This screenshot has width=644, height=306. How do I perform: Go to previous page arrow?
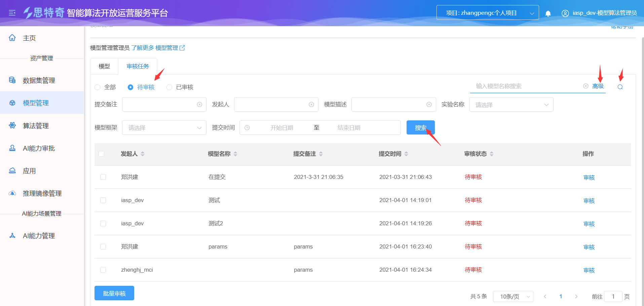[x=545, y=296]
